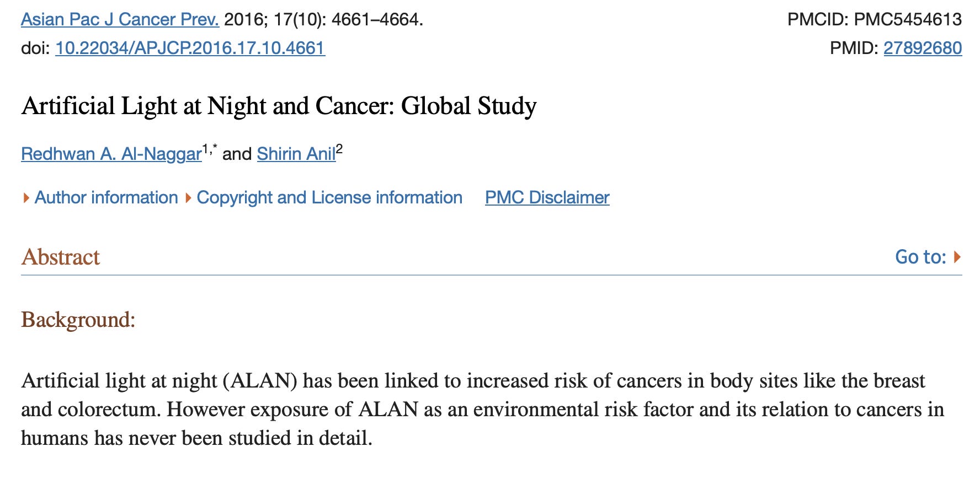The width and height of the screenshot is (980, 484).
Task: Click the Background: subheading
Action: click(78, 320)
